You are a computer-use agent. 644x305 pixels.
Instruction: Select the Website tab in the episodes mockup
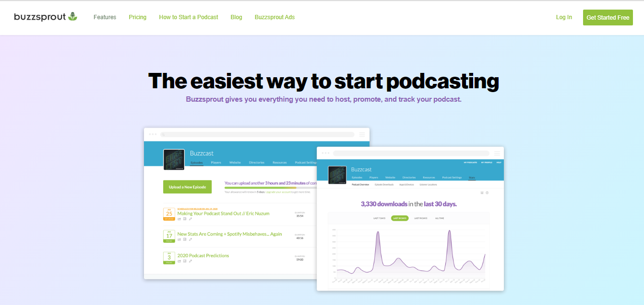click(x=235, y=163)
